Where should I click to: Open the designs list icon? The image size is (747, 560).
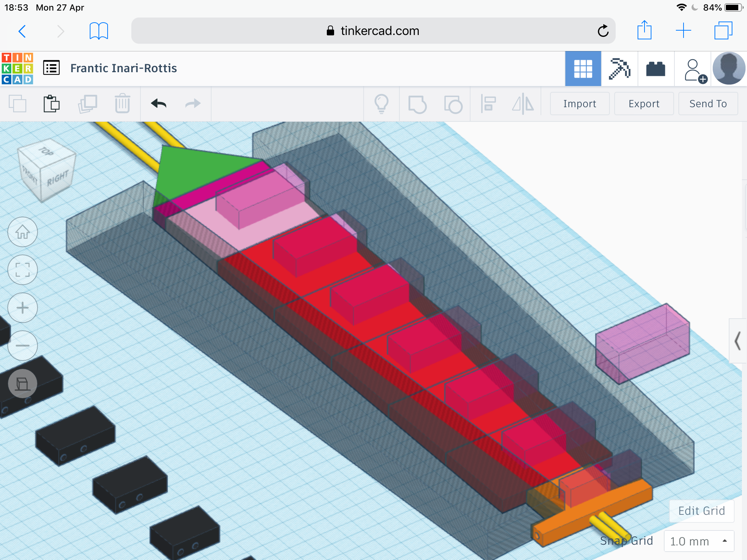pyautogui.click(x=51, y=68)
